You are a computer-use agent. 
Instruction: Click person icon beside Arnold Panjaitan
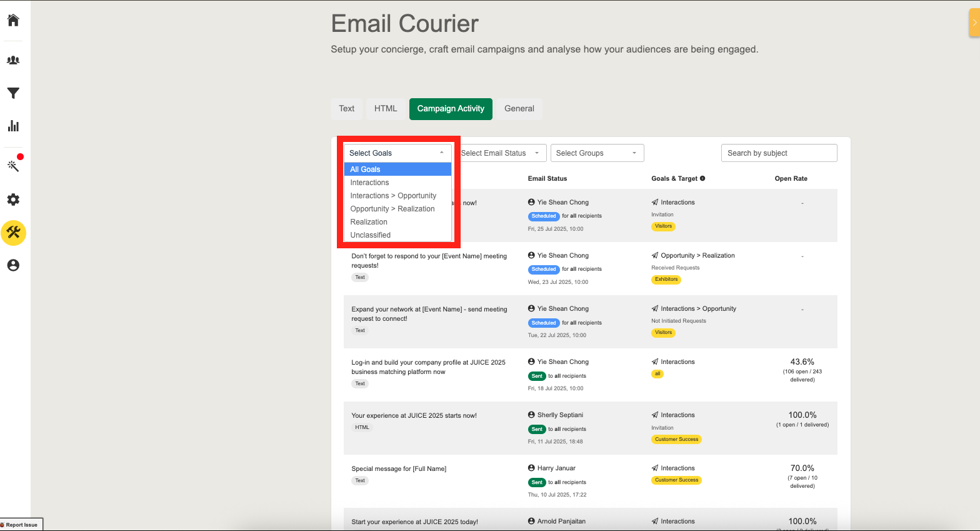coord(531,521)
